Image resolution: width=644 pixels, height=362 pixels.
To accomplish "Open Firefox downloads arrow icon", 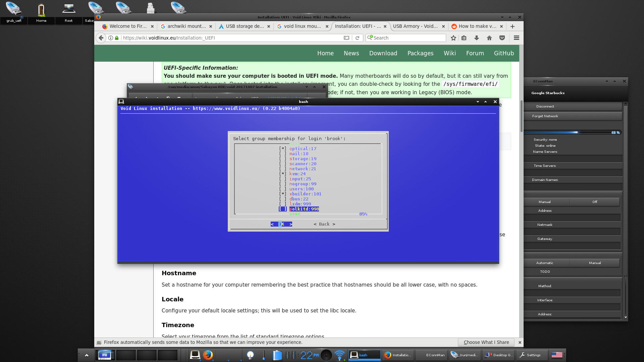I will pyautogui.click(x=477, y=38).
